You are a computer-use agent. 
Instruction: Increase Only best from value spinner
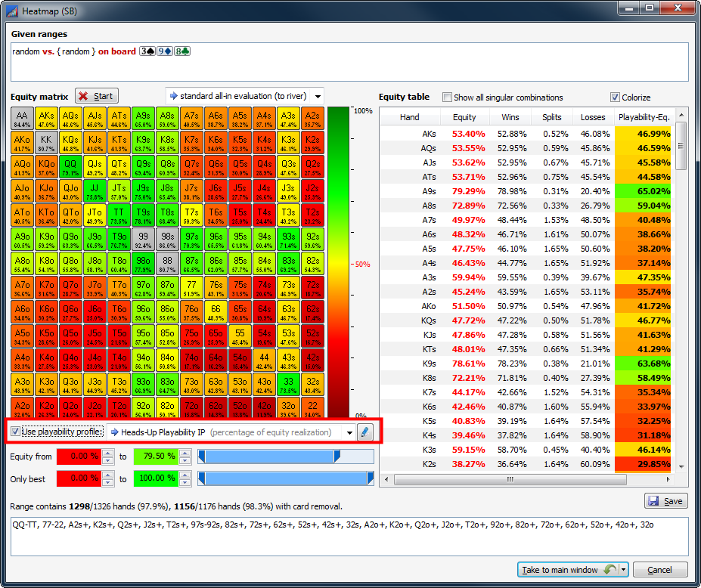coord(107,475)
